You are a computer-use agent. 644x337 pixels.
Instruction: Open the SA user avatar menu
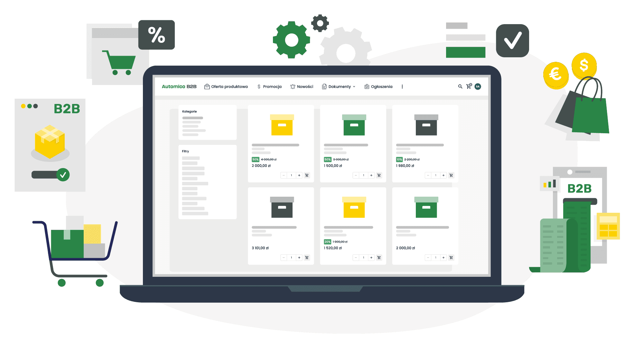point(478,87)
